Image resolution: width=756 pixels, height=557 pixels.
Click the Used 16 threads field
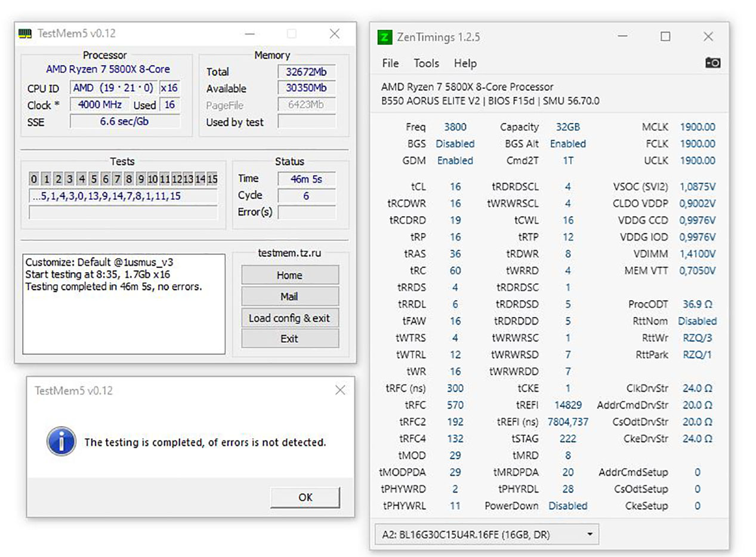(169, 105)
